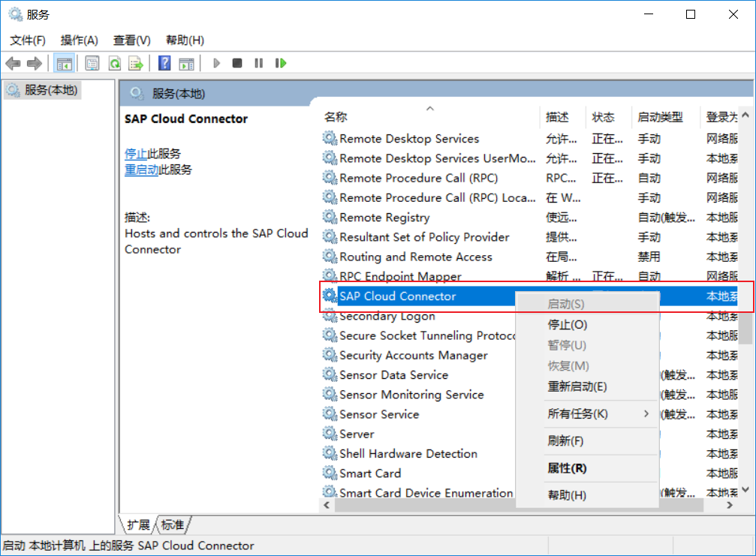Click gear icon beside SAP Cloud Connector
The image size is (756, 556).
(330, 296)
